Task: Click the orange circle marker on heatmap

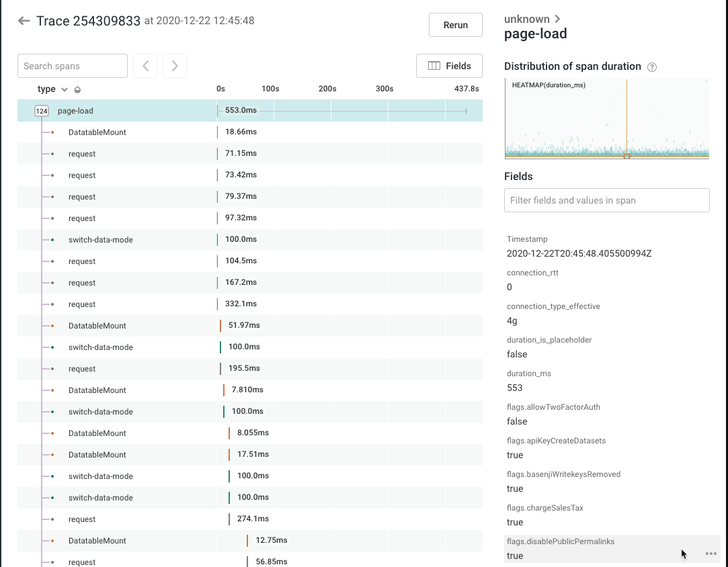Action: click(x=626, y=156)
